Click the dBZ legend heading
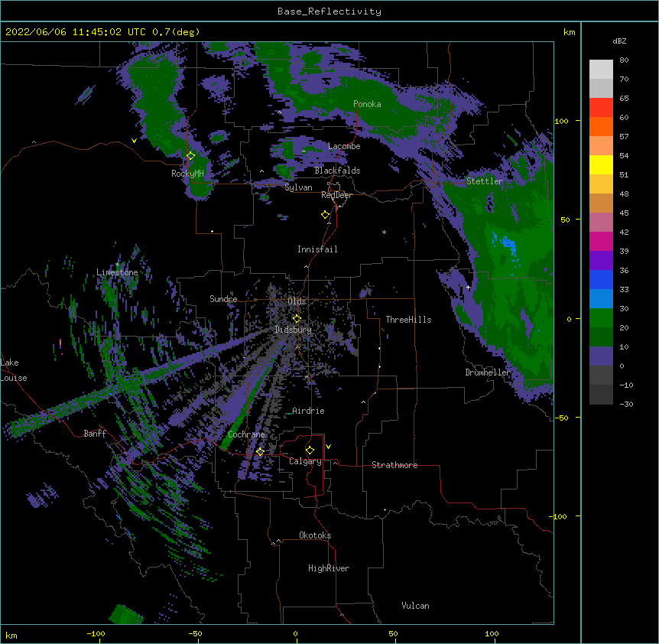 click(619, 41)
